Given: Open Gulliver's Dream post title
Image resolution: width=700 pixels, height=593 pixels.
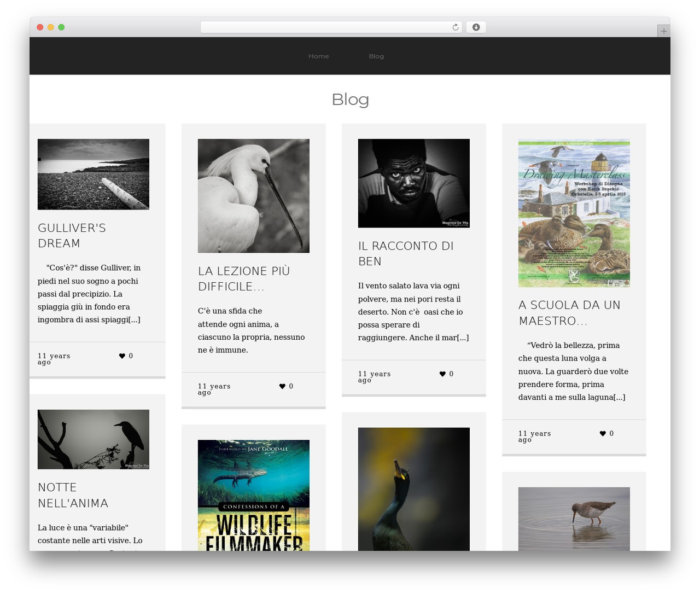Looking at the screenshot, I should coord(72,236).
